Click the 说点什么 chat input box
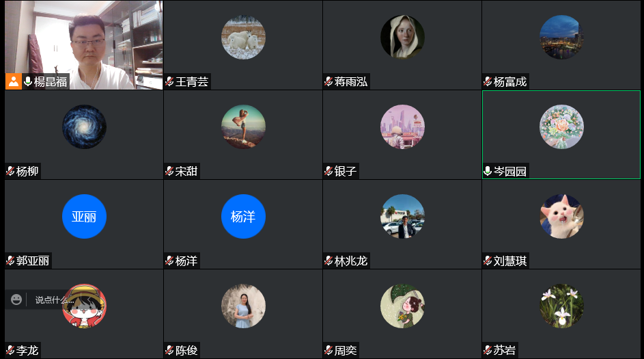This screenshot has height=359, width=644. (51, 300)
